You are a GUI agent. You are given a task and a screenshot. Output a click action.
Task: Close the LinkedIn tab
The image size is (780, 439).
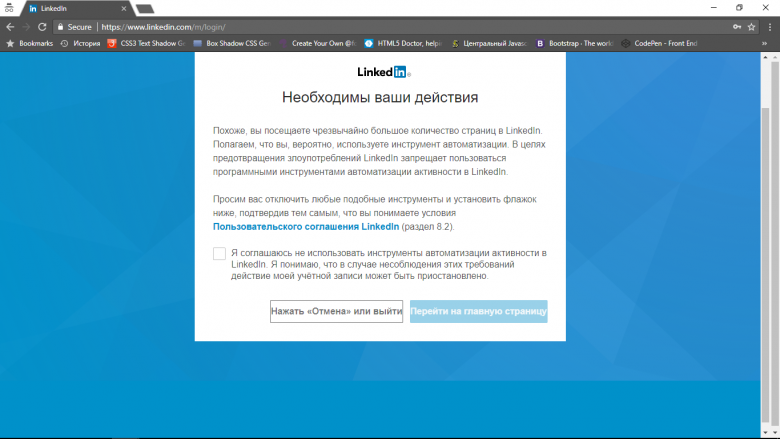point(124,8)
